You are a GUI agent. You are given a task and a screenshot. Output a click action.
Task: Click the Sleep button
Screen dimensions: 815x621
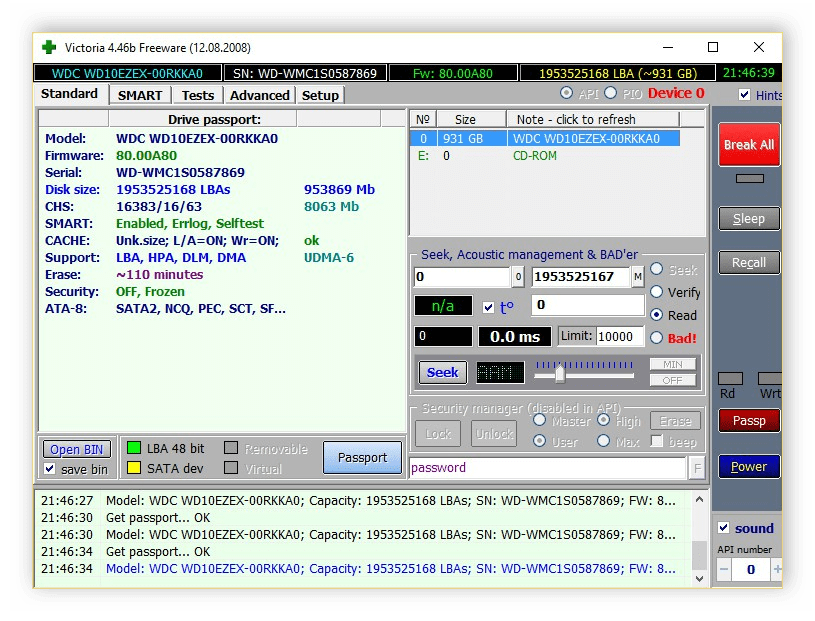(x=748, y=219)
